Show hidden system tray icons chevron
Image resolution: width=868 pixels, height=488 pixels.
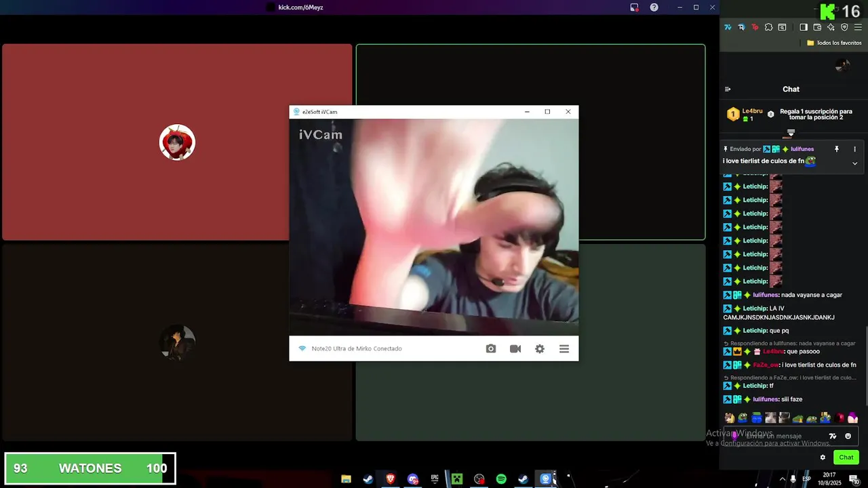tap(782, 479)
